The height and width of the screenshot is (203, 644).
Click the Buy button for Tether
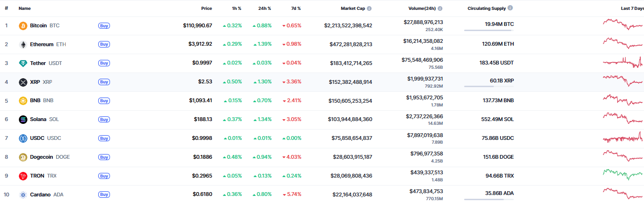click(104, 63)
